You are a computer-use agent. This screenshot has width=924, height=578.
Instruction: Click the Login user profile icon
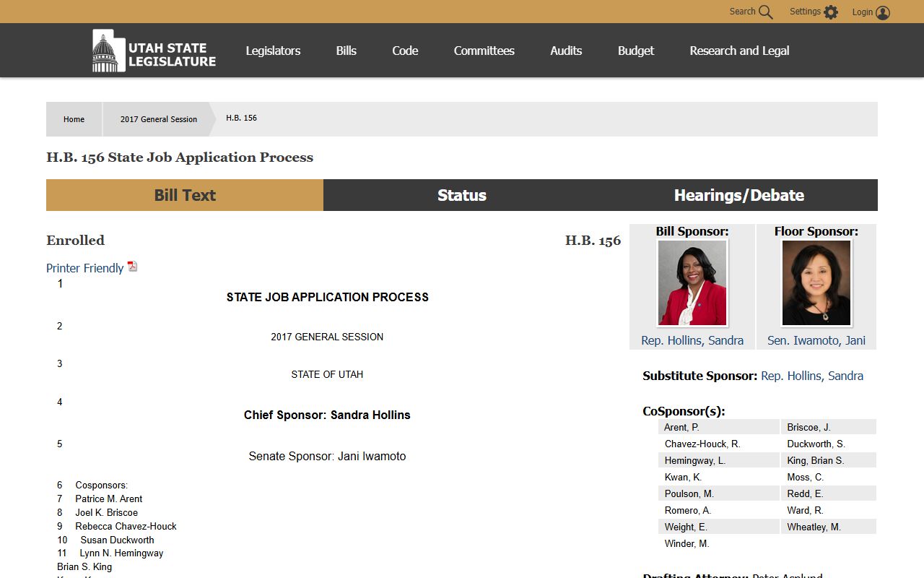[x=883, y=12]
